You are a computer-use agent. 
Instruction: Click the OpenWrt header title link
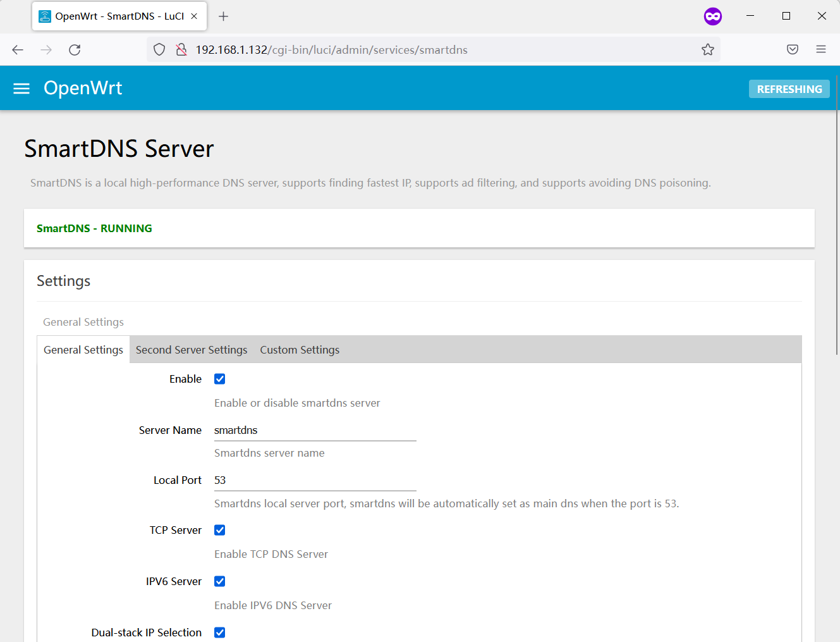click(x=83, y=88)
